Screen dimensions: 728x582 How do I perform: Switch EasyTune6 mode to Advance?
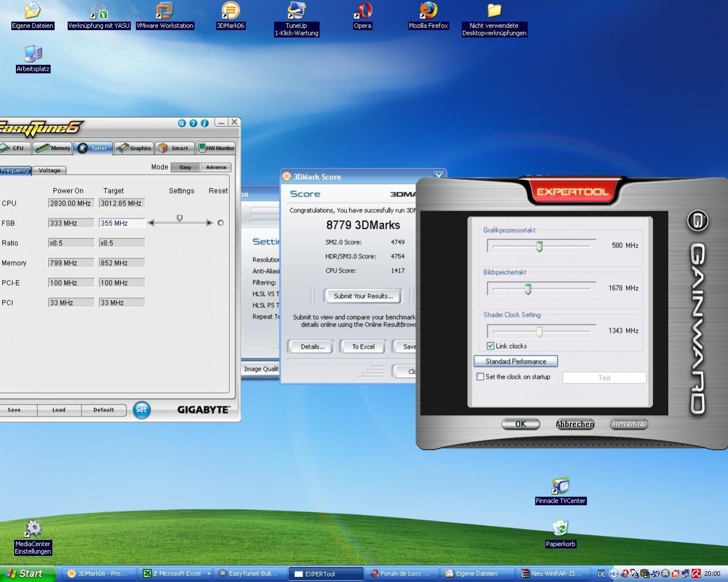click(x=216, y=167)
